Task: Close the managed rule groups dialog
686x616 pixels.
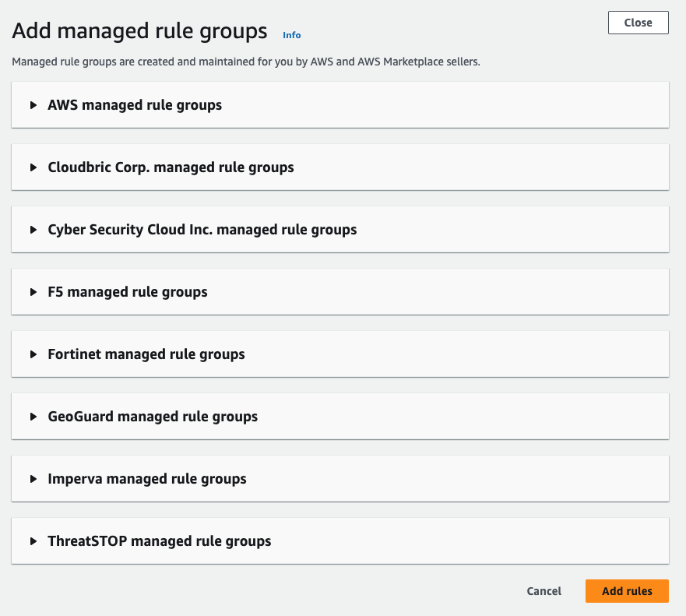Action: 639,23
